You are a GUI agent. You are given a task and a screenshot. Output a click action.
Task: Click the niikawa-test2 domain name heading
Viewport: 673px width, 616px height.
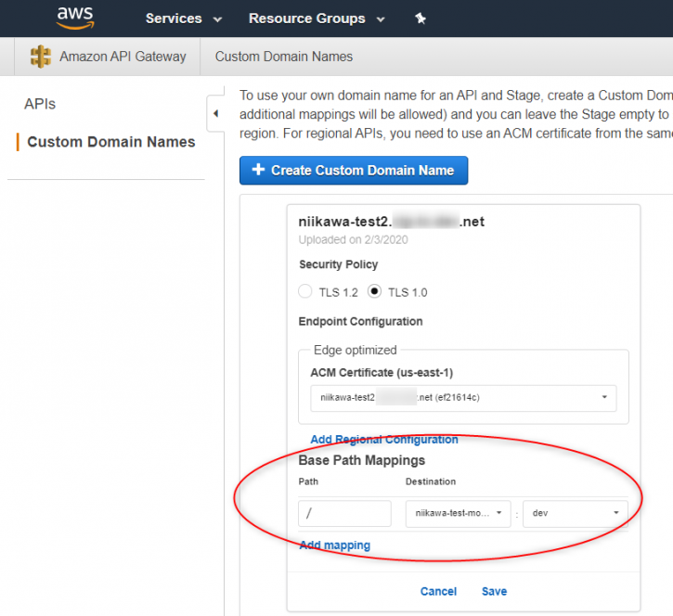pos(392,222)
